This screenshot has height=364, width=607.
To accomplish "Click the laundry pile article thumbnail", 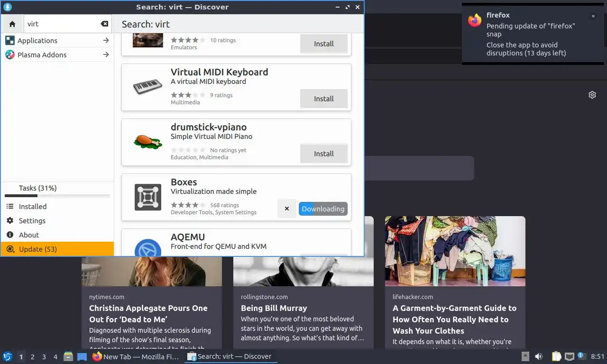I will [455, 251].
